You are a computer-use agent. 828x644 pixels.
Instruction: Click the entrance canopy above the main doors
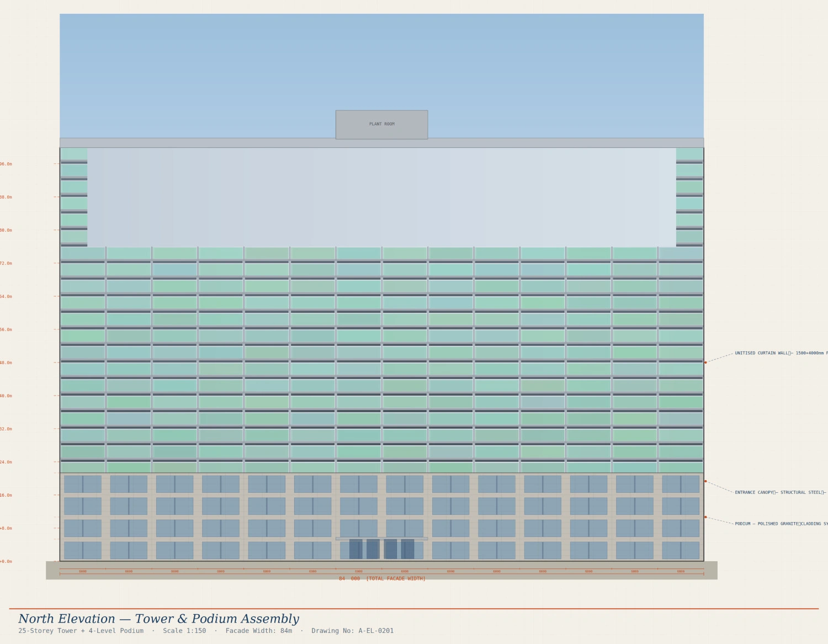click(x=382, y=539)
